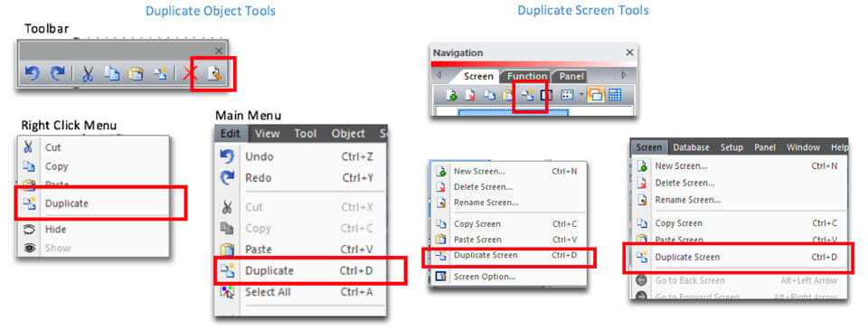Click the Paste Screen icon in the Navigation toolbar

coord(507,95)
